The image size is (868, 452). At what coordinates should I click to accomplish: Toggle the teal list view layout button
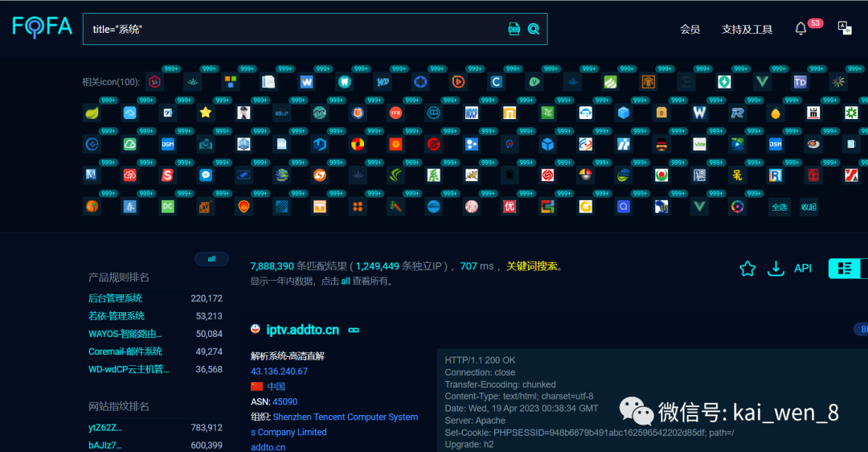[x=844, y=268]
